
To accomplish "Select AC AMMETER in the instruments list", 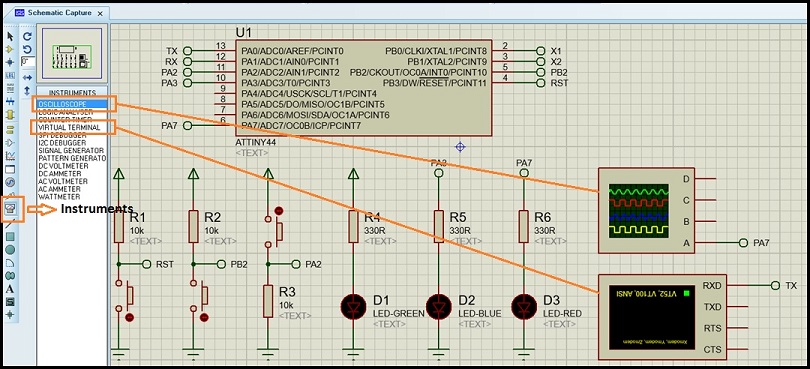I will 59,189.
